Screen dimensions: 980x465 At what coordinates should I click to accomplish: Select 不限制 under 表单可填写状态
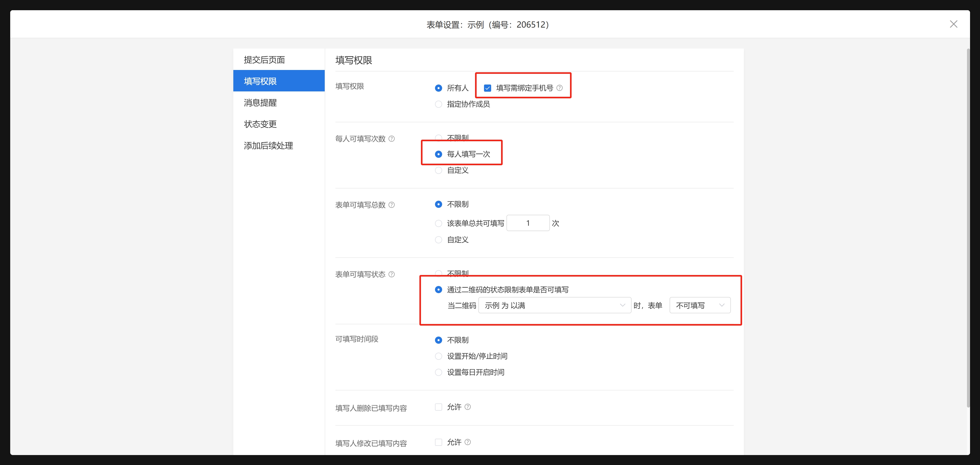pos(438,273)
